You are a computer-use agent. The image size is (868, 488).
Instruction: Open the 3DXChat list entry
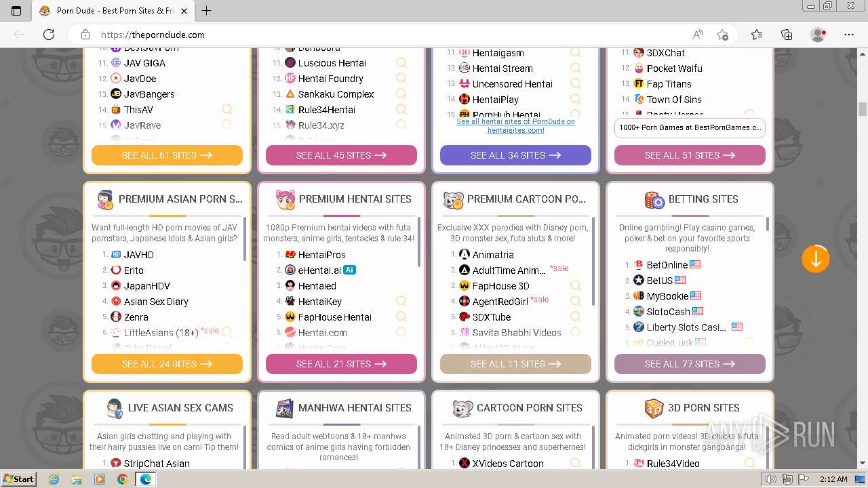click(x=665, y=52)
